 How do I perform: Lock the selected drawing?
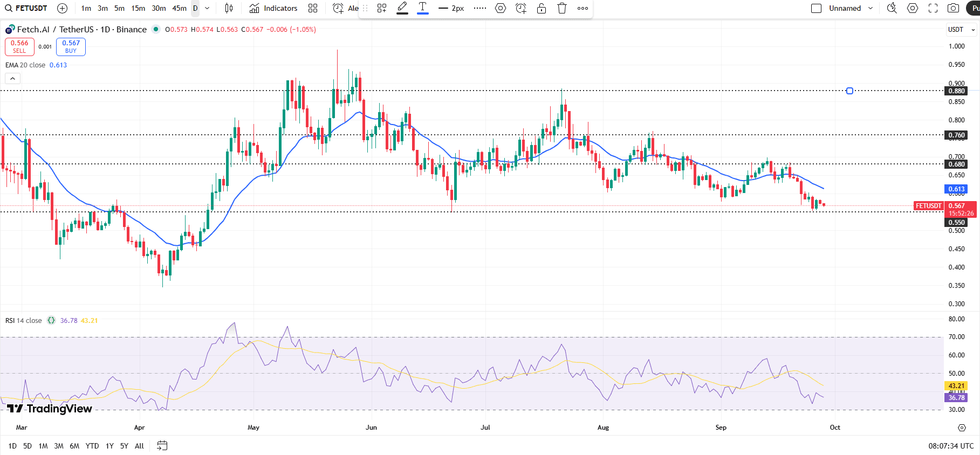(x=542, y=8)
